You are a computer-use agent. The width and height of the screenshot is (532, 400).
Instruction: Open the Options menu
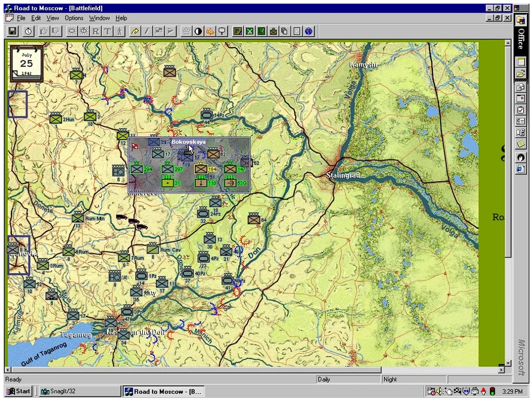pos(74,18)
